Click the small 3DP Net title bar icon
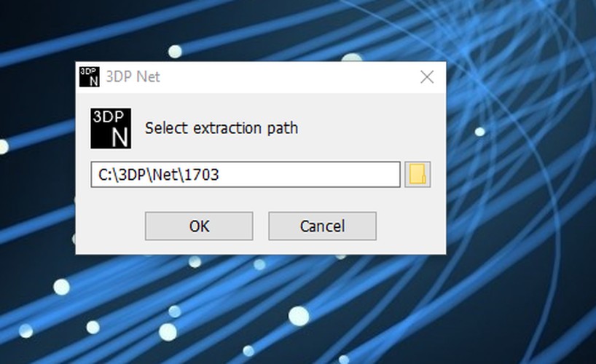This screenshot has height=364, width=596. click(x=90, y=76)
